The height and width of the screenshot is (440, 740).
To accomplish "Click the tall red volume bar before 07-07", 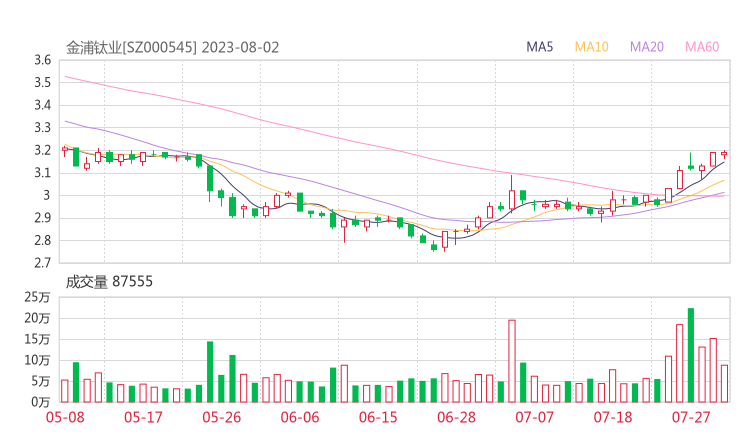I will 512,361.
